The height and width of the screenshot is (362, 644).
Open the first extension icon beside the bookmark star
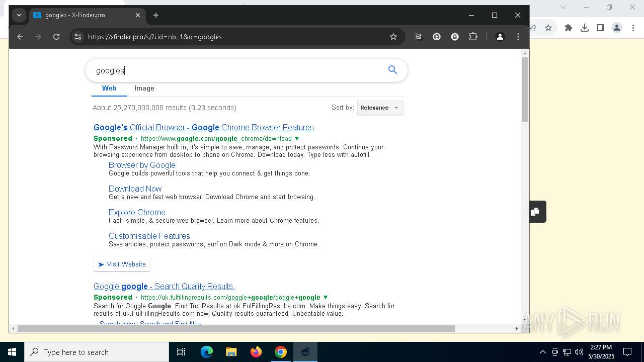418,37
